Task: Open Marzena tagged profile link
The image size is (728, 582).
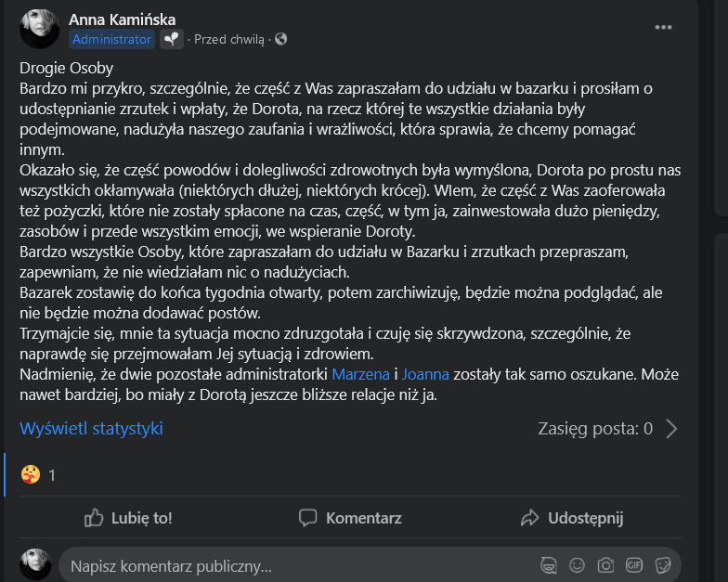Action: coord(360,374)
